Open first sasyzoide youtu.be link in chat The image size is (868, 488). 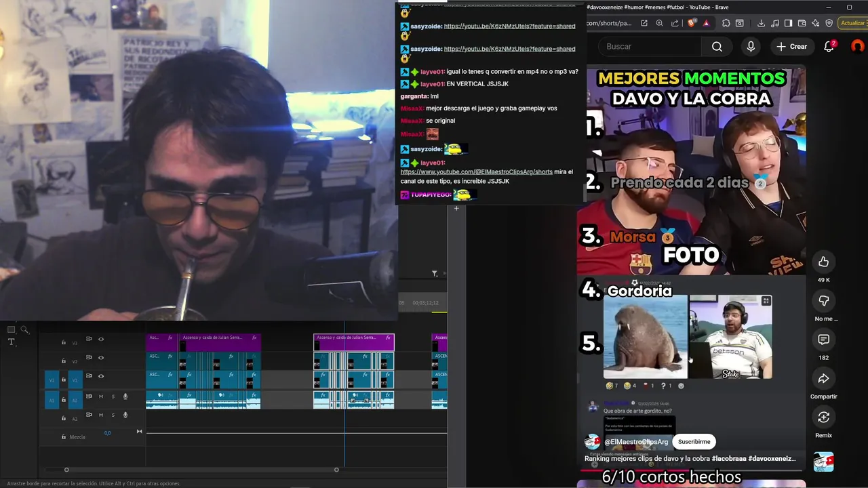coord(509,26)
